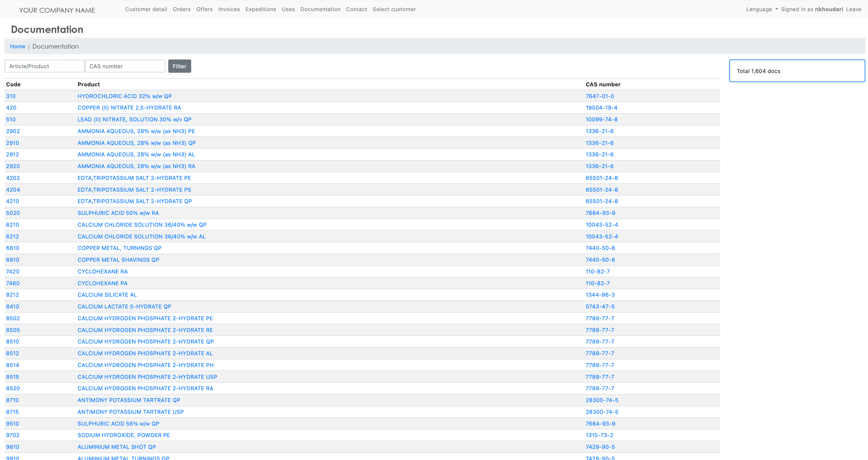Open the Orders menu item

tap(181, 9)
